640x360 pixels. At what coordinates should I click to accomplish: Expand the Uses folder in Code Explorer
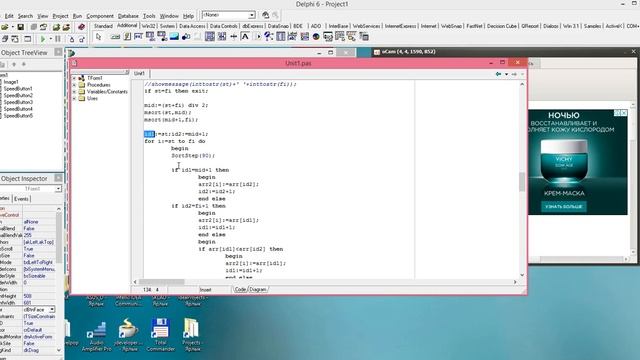[x=74, y=98]
